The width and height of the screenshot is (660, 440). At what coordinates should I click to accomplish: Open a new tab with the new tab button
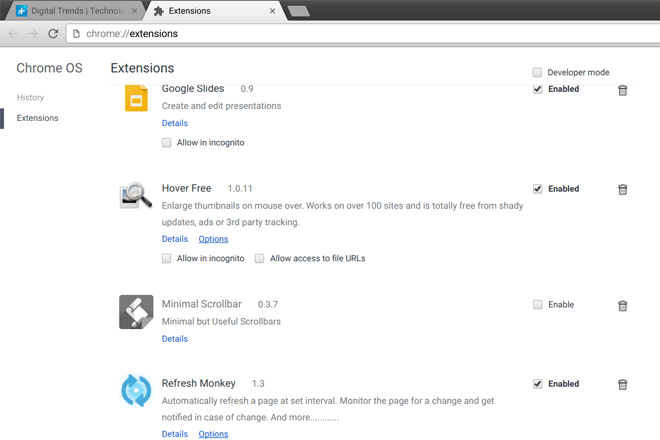point(299,11)
